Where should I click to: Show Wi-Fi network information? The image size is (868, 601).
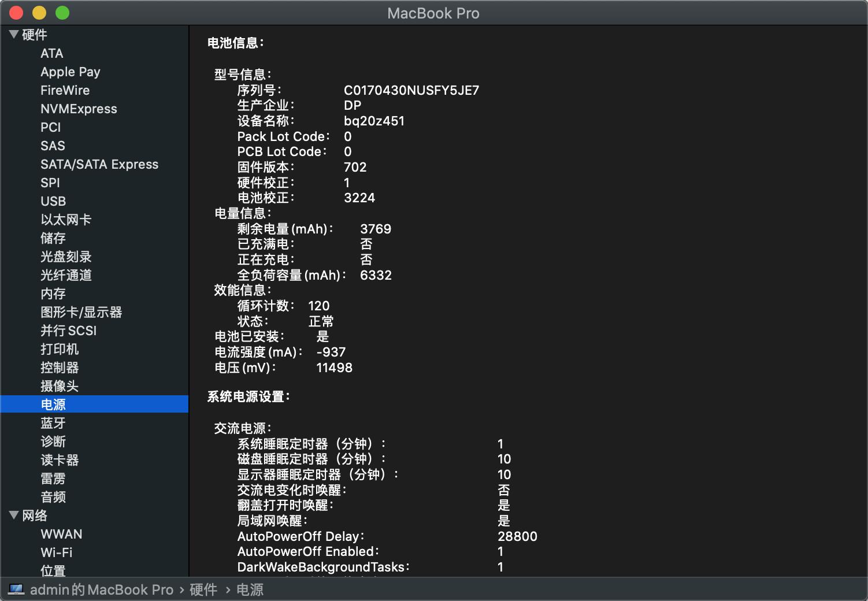pyautogui.click(x=56, y=552)
